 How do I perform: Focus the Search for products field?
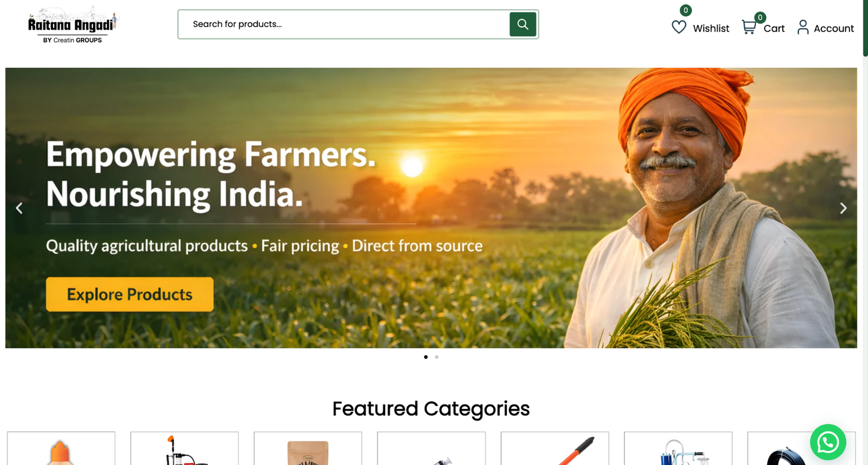click(344, 24)
